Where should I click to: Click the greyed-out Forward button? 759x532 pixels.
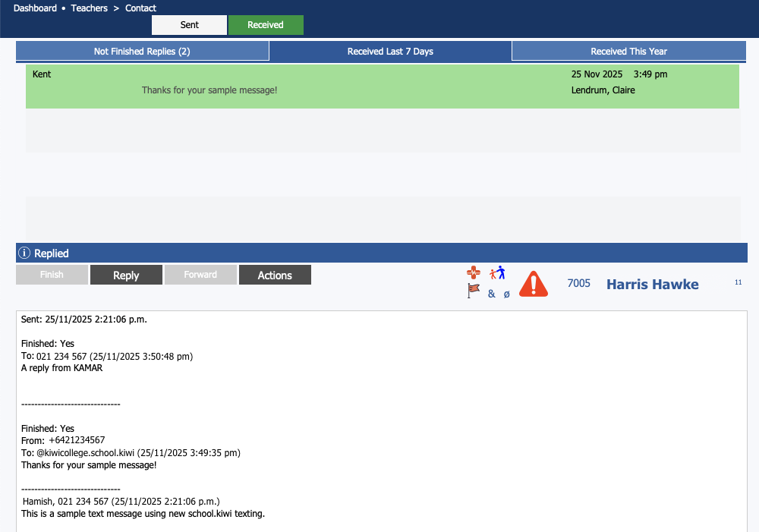click(x=200, y=275)
